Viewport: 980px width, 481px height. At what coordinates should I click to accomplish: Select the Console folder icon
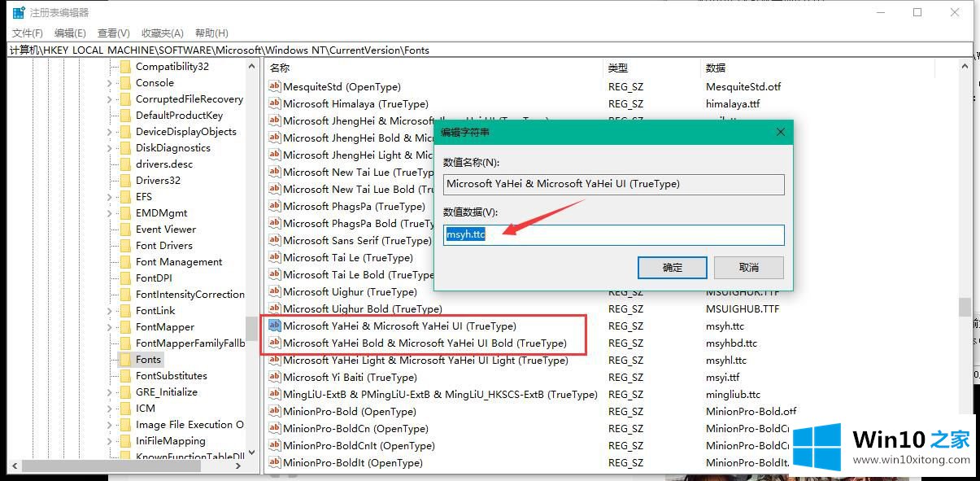[x=125, y=83]
